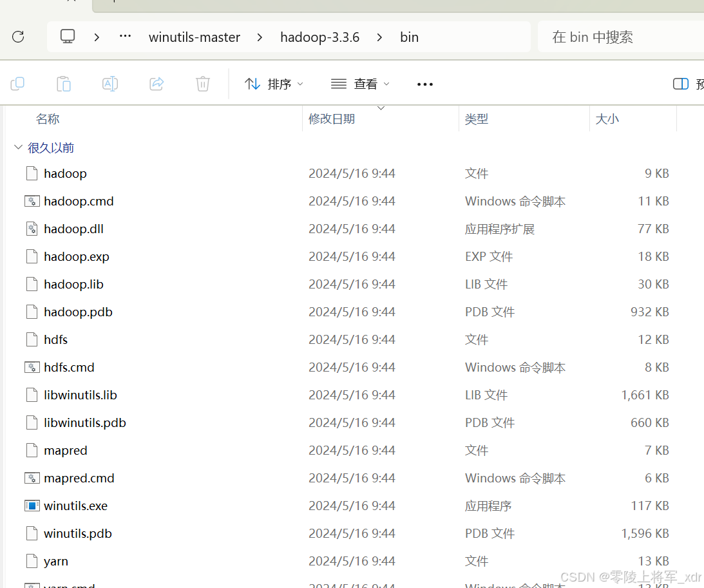Viewport: 704px width, 588px height.
Task: Click the 在 bin 中搜索 search box
Action: pos(620,37)
